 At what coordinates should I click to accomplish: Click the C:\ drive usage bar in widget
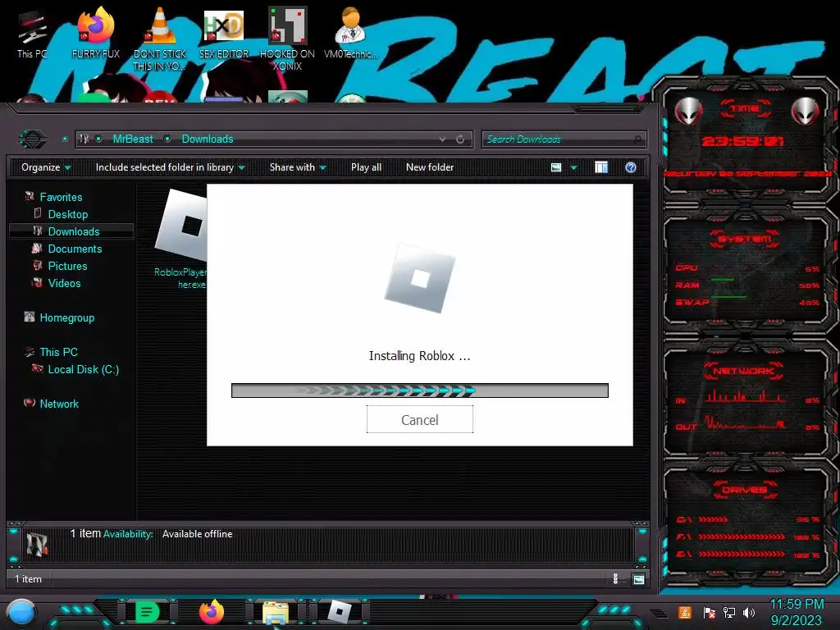point(713,519)
